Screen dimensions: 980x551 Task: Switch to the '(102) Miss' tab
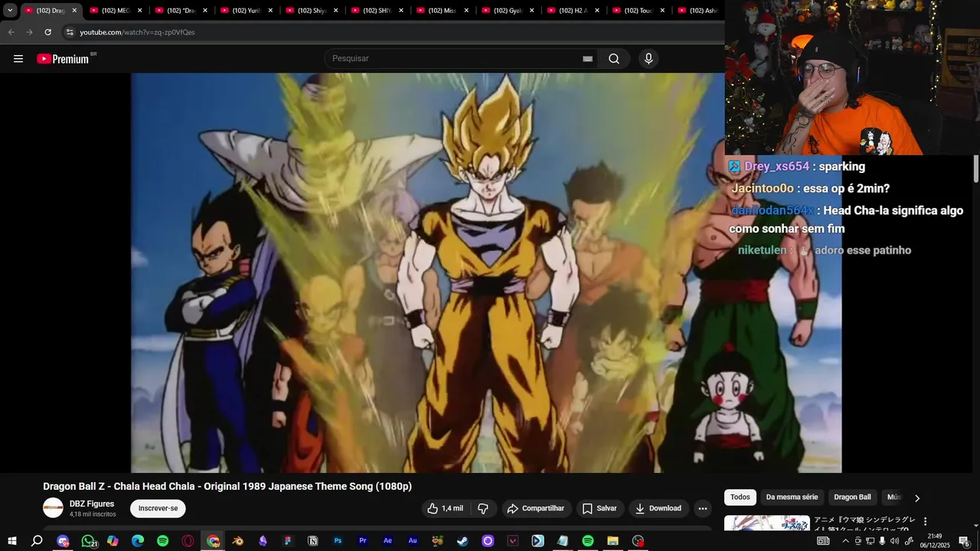coord(442,11)
